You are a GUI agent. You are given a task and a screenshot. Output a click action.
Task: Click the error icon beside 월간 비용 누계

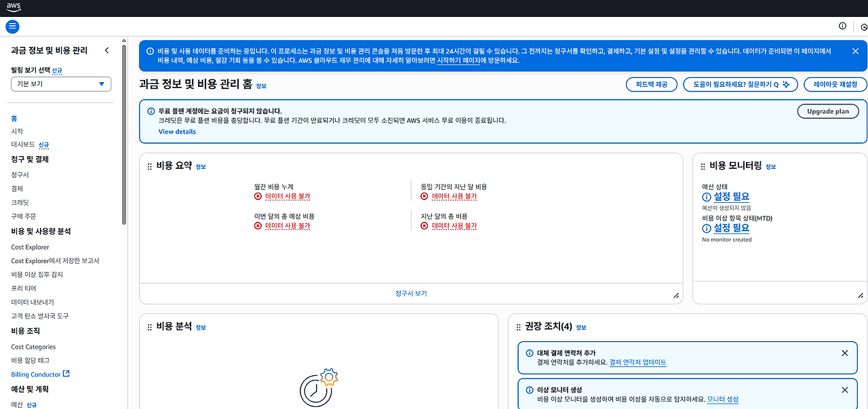pos(258,197)
